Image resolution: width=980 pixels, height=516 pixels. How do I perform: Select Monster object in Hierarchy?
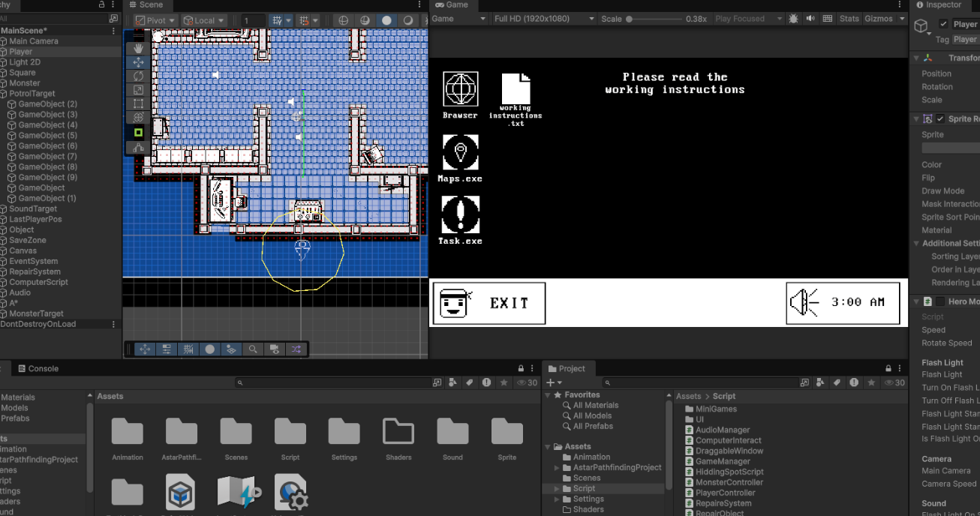pos(25,83)
